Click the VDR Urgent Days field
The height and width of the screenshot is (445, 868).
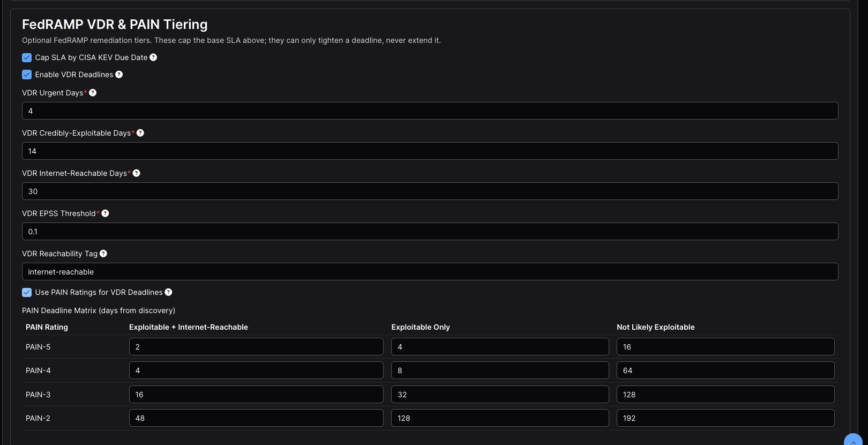(430, 111)
